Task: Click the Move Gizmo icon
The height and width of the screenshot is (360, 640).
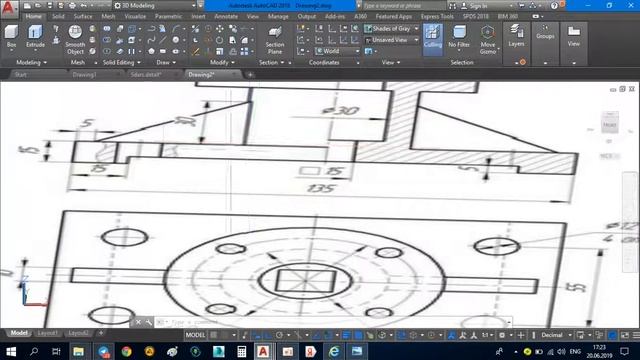Action: [488, 40]
